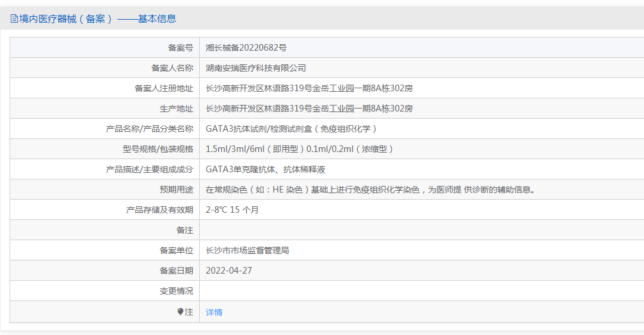Image resolution: width=644 pixels, height=335 pixels.
Task: Click the storage value 2-8℃ 15 个月
Action: coord(232,210)
